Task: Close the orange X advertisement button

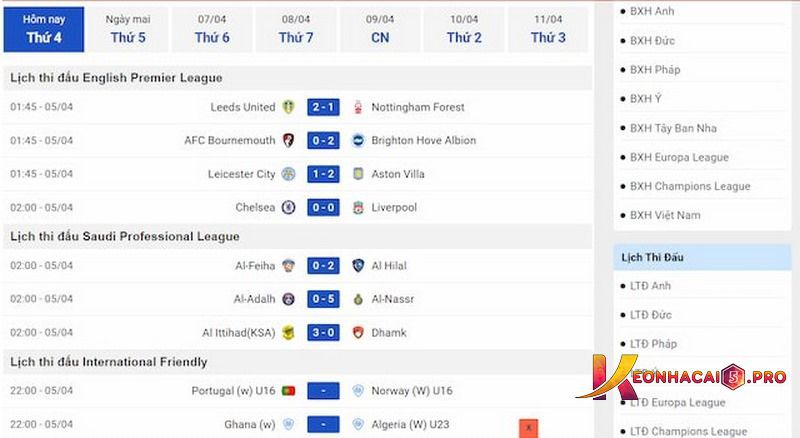Action: [x=529, y=428]
